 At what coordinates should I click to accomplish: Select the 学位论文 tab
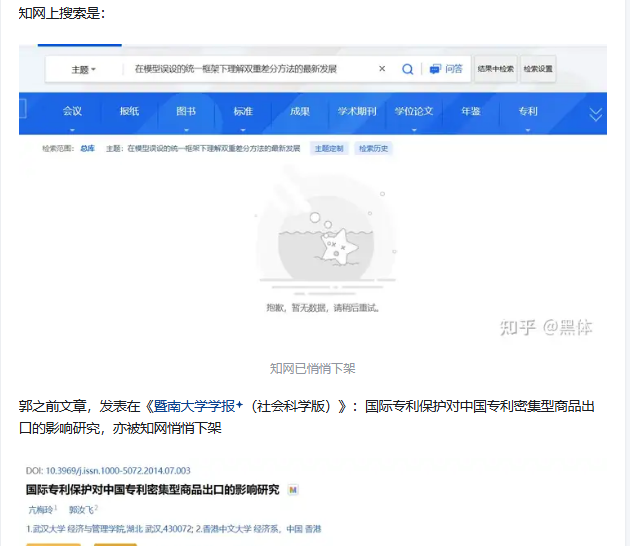click(414, 111)
